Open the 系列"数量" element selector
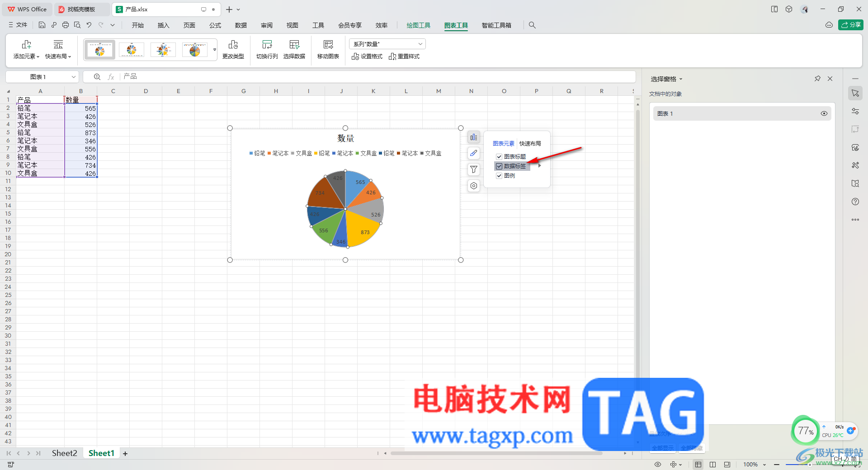 click(x=387, y=44)
